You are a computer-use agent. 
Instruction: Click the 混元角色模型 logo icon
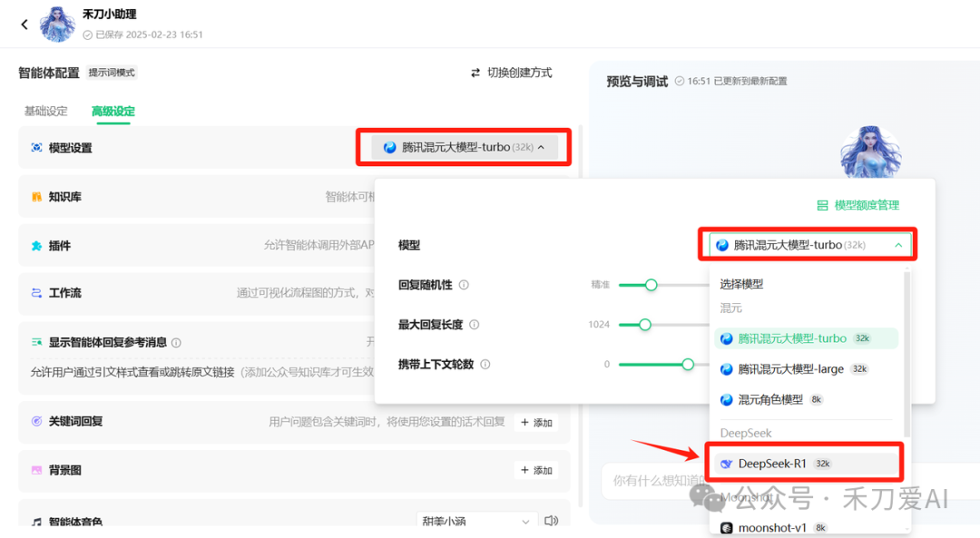726,400
